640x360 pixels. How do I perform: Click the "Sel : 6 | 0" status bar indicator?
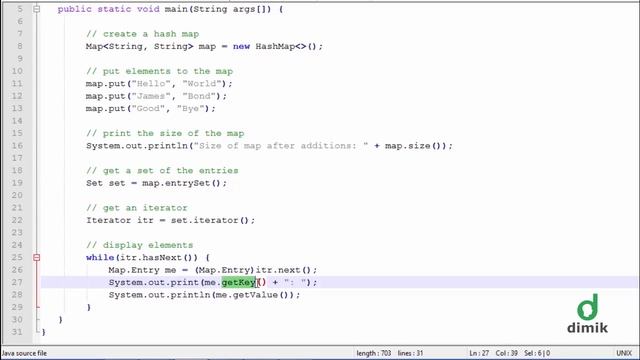click(537, 353)
